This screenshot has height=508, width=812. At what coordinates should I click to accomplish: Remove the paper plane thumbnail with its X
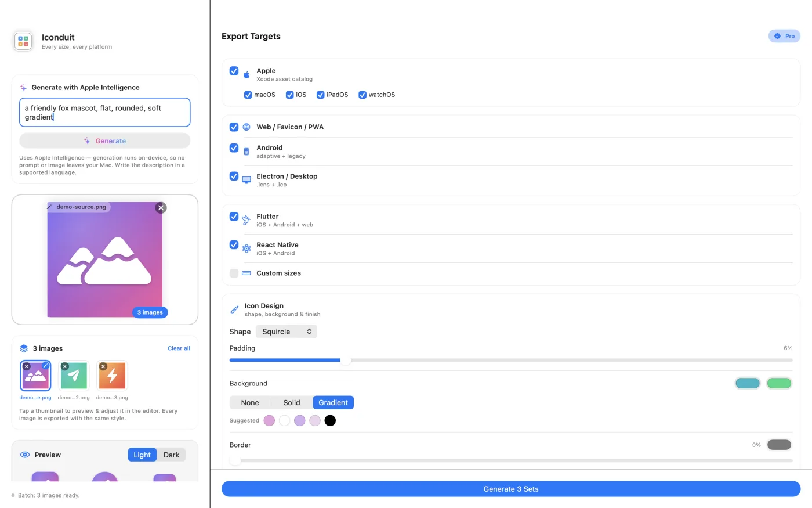pyautogui.click(x=65, y=366)
